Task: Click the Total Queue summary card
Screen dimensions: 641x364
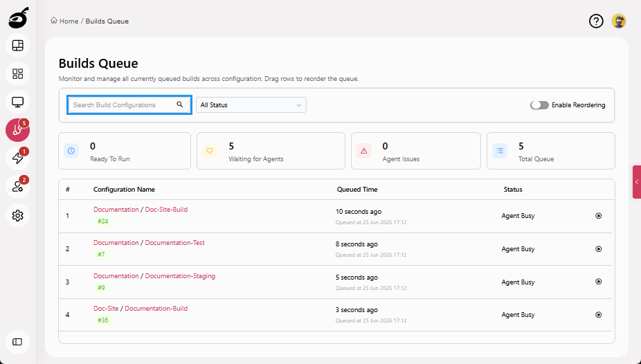Action: pyautogui.click(x=550, y=151)
